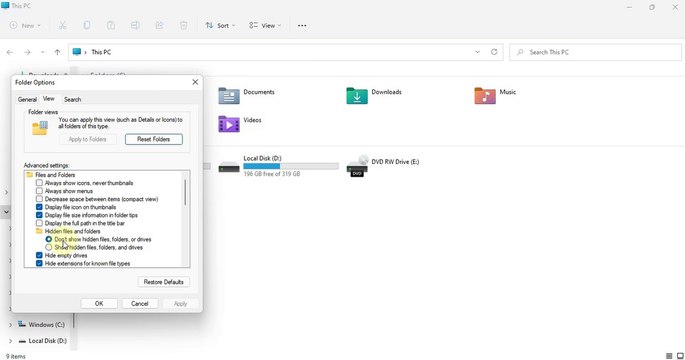Switch to large icons view in status bar
Screen dimensions: 685x360
(x=680, y=356)
